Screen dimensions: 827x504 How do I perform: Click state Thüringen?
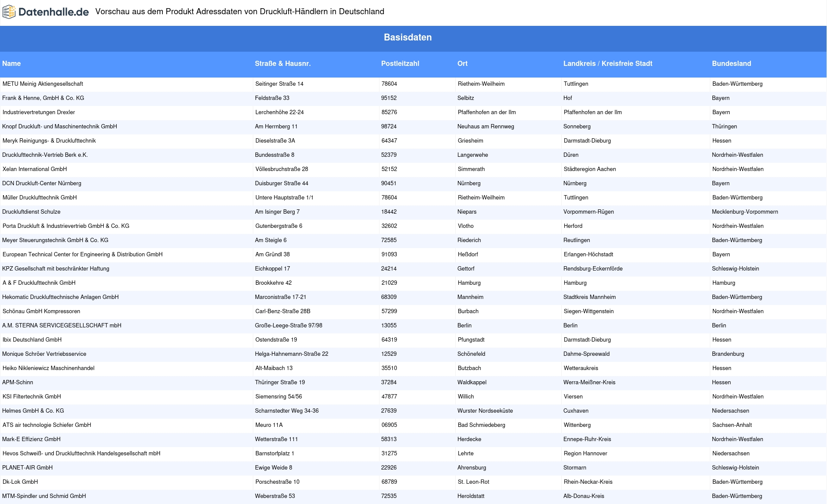click(724, 127)
